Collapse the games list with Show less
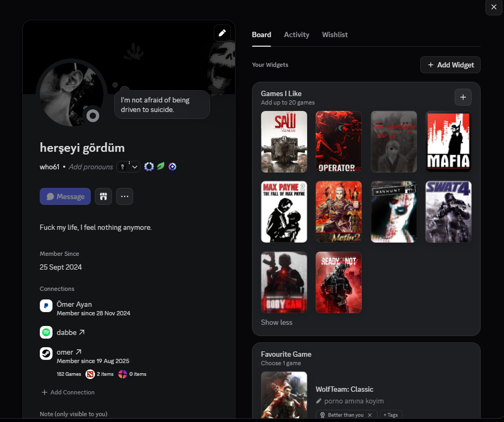 click(276, 322)
